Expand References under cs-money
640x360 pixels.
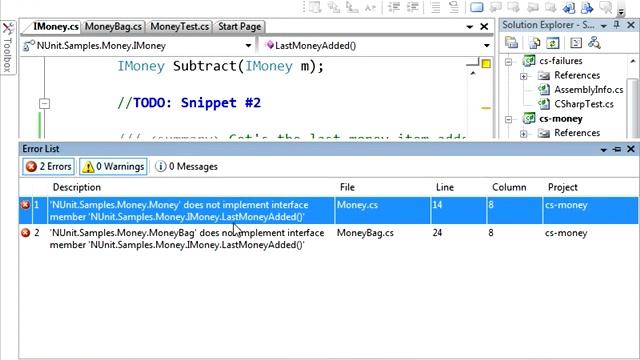524,134
